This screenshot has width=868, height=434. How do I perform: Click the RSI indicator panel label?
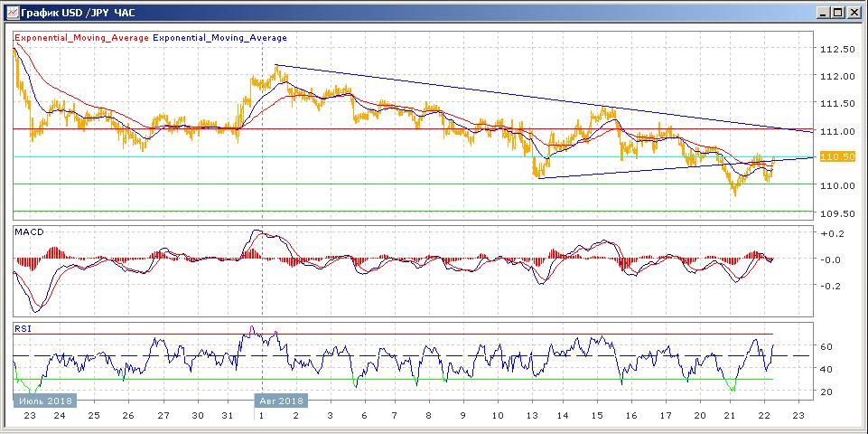[x=23, y=329]
